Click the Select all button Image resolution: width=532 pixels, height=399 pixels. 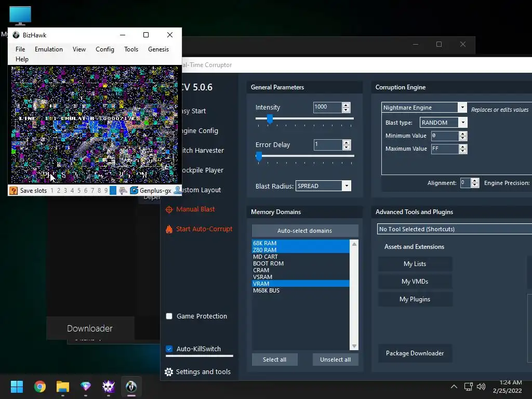point(274,360)
